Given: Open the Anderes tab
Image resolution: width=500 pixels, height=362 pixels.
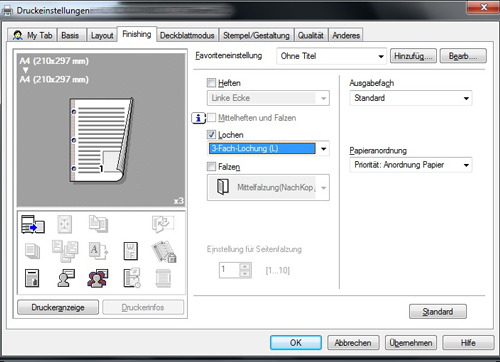Looking at the screenshot, I should pos(346,35).
